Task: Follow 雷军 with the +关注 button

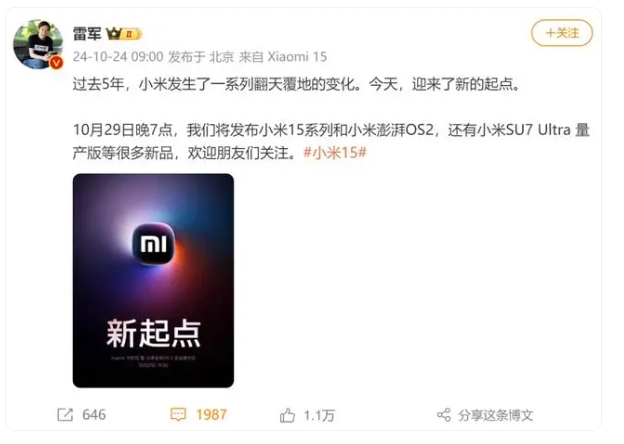Action: tap(562, 33)
